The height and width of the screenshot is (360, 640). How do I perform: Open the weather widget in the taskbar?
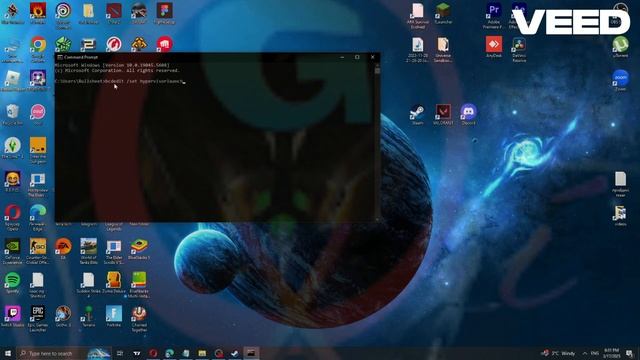point(559,353)
